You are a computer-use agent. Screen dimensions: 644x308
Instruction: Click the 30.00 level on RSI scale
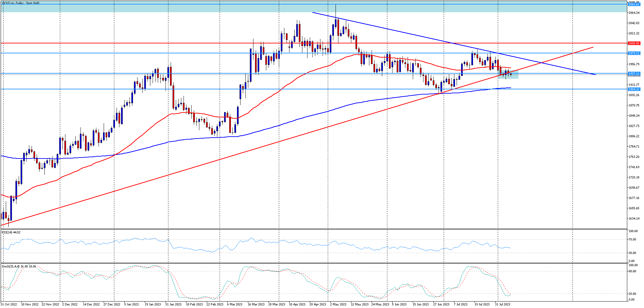point(633,253)
